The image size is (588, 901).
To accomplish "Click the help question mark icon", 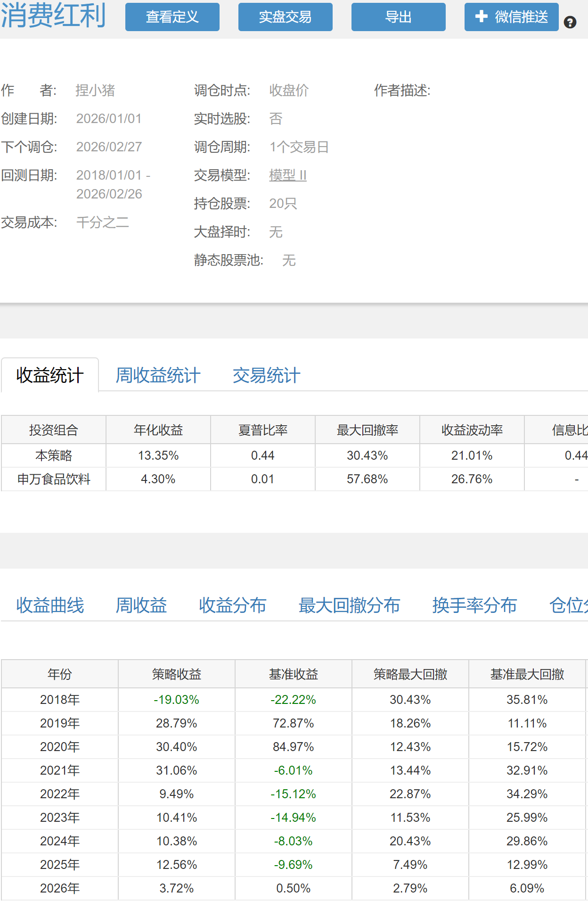I will click(570, 22).
